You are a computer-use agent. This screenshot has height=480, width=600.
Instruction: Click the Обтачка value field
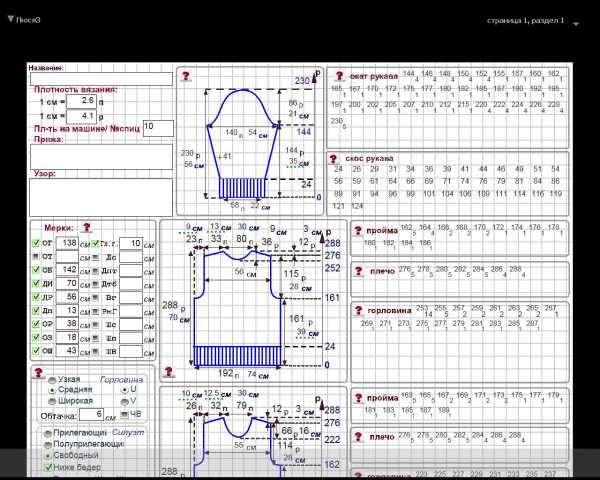[91, 414]
